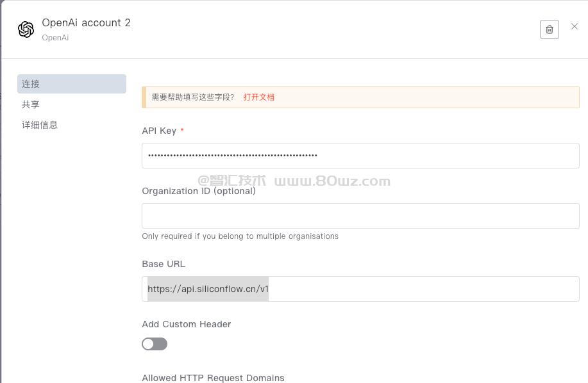Open the 详细信息 tab
Image resolution: width=588 pixels, height=383 pixels.
(x=40, y=125)
